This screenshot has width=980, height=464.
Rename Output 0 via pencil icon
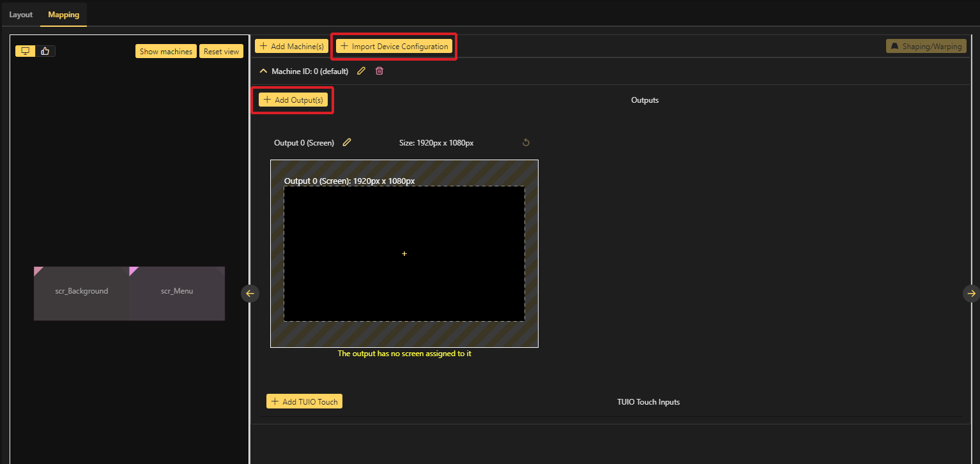tap(347, 143)
